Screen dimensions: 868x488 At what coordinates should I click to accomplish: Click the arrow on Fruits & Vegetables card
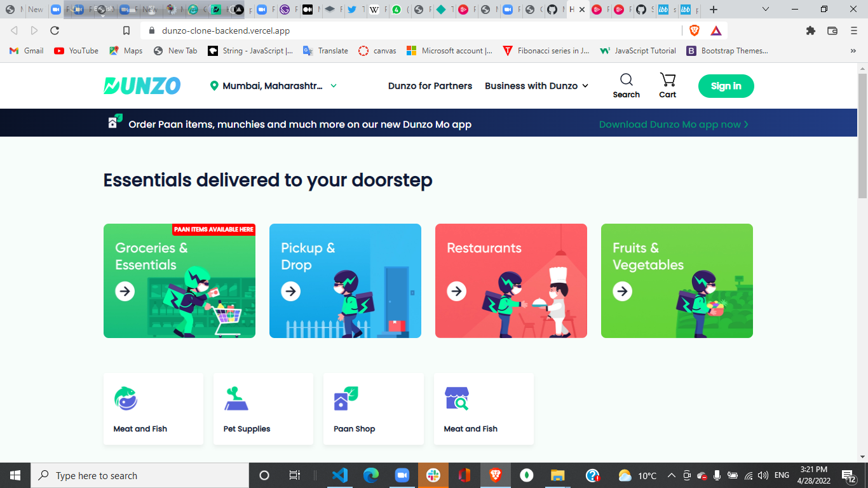pos(622,291)
